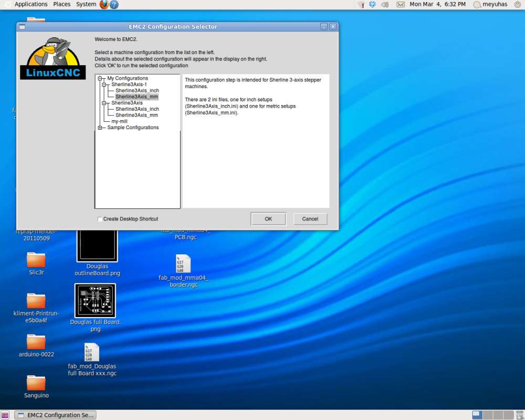Open the System menu

coord(86,4)
